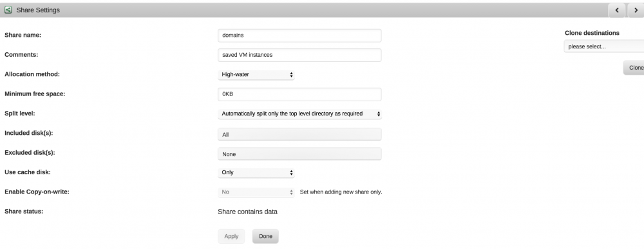644x249 pixels.
Task: Click the Share contains data status text
Action: pyautogui.click(x=248, y=212)
